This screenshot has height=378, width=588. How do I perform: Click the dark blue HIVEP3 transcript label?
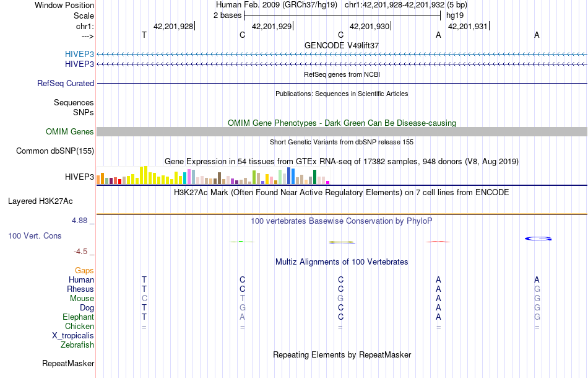79,64
